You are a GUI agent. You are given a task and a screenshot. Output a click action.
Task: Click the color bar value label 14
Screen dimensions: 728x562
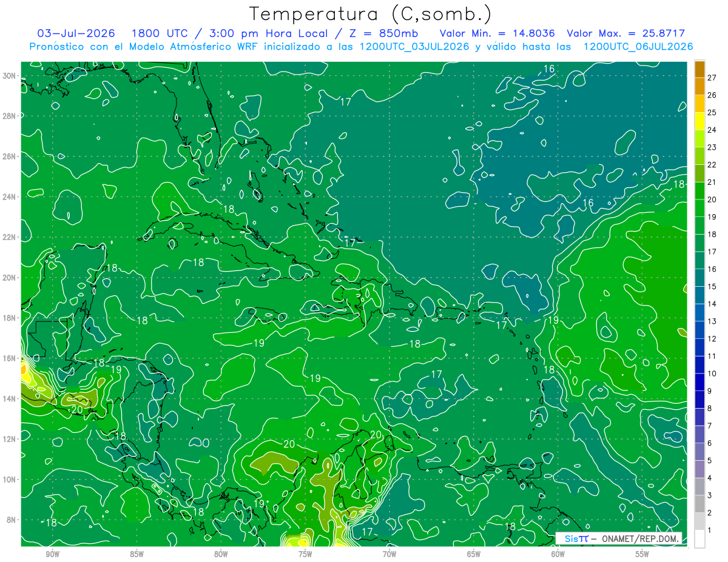point(712,304)
